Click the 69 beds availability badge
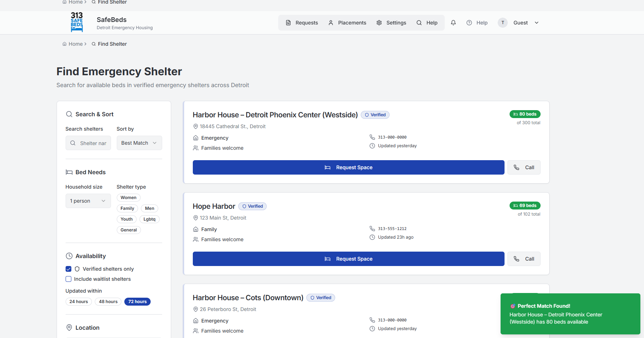 [525, 206]
